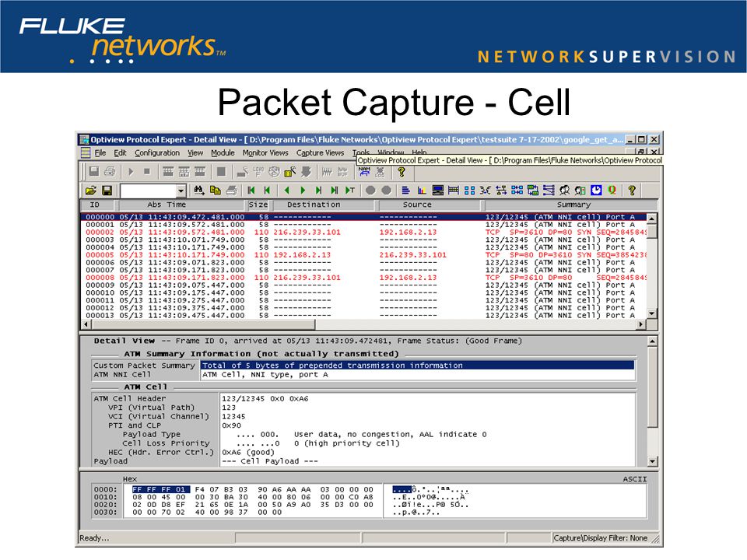This screenshot has width=747, height=560.
Task: Click the grayed play triangle in upper toolbar
Action: pyautogui.click(x=131, y=171)
